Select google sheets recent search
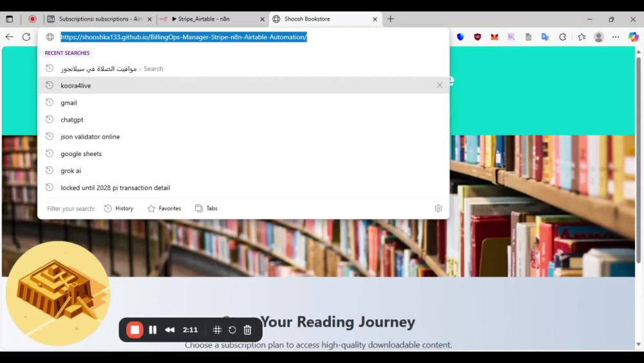 pos(243,153)
